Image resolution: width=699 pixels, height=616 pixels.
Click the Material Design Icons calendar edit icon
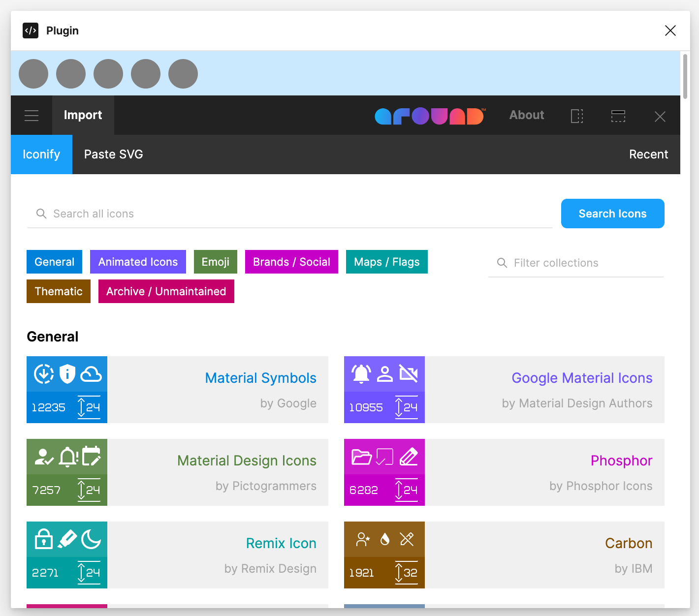tap(92, 456)
